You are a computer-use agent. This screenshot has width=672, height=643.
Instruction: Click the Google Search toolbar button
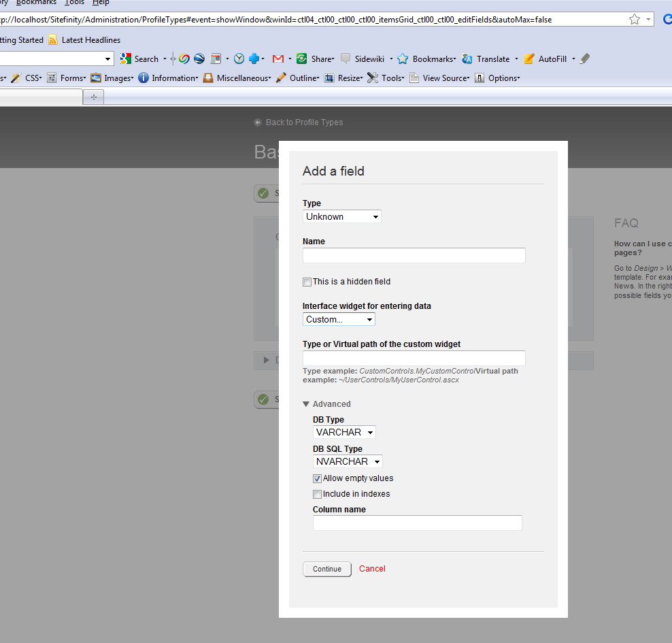pos(139,59)
